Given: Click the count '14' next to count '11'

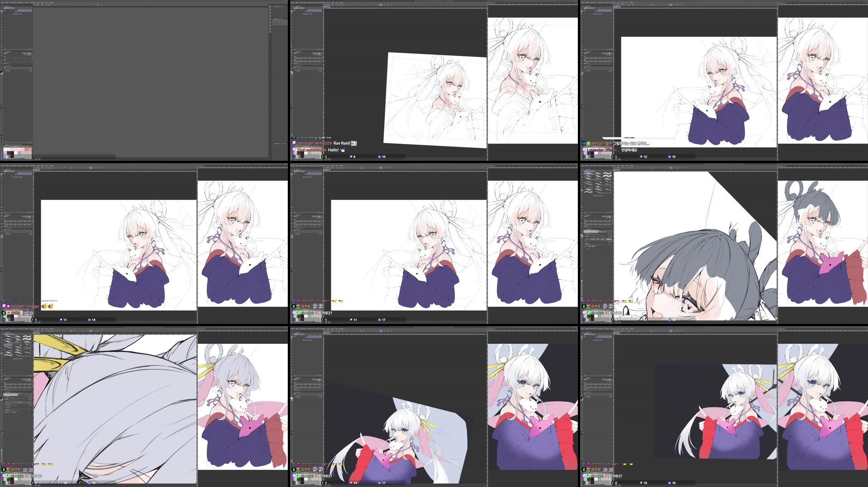Looking at the screenshot, I should (93, 320).
